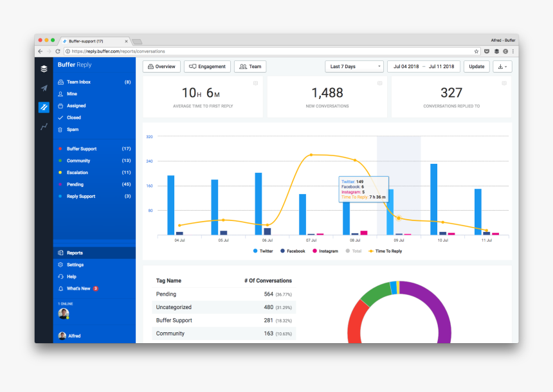This screenshot has width=553, height=392.
Task: Open Reports in the sidebar
Action: pyautogui.click(x=94, y=253)
